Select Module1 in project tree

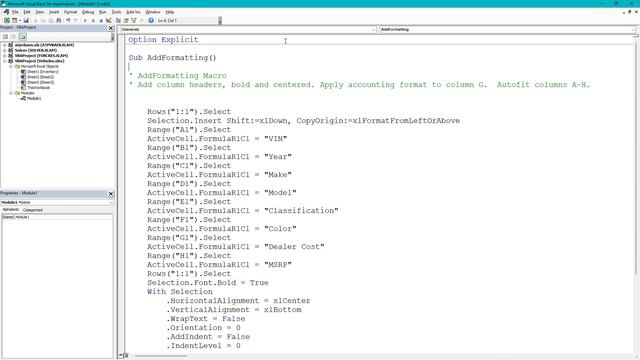click(31, 98)
